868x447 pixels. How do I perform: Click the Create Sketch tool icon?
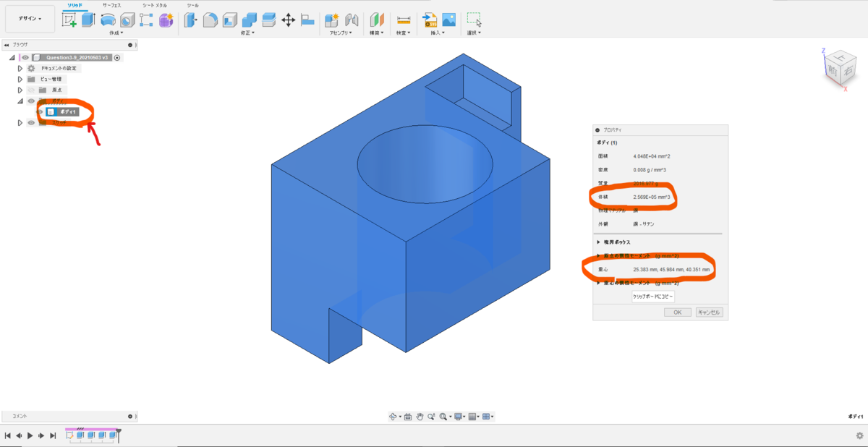pyautogui.click(x=70, y=20)
